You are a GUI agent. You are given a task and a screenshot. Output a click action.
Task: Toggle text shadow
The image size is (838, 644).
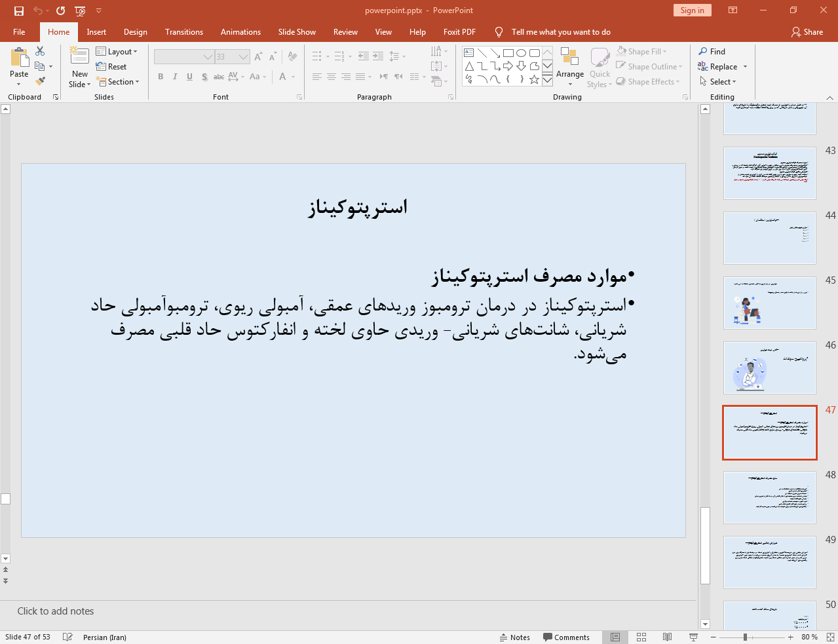pos(204,77)
